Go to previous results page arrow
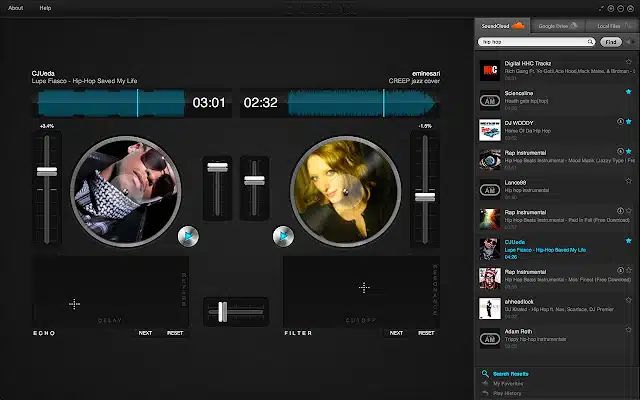Screen dimensions: 640x400 point(629,42)
